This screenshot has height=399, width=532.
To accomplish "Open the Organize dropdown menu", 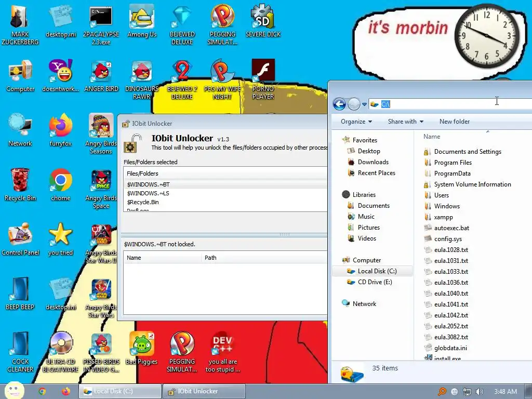I will pyautogui.click(x=356, y=122).
